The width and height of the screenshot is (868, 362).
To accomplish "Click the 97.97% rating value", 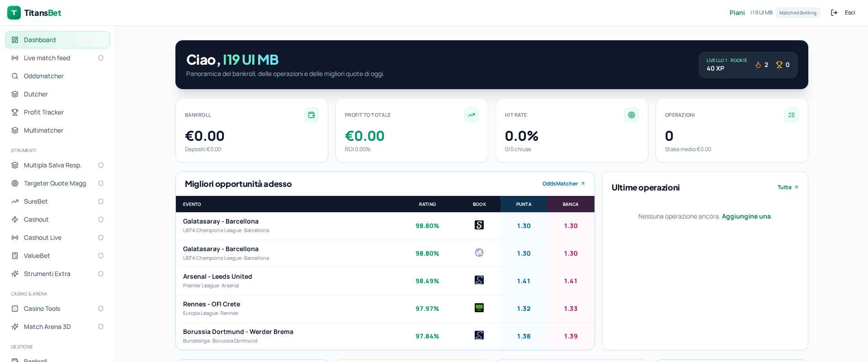I will 427,309.
